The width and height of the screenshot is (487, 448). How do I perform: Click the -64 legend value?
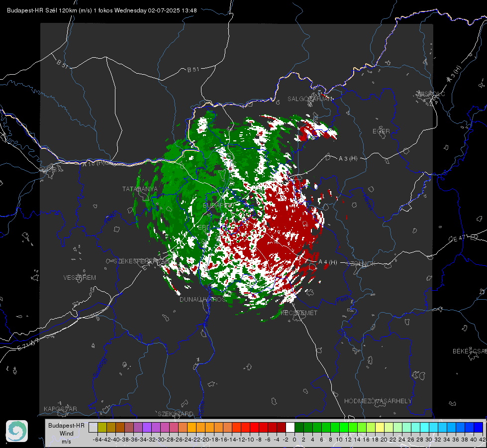(97, 440)
